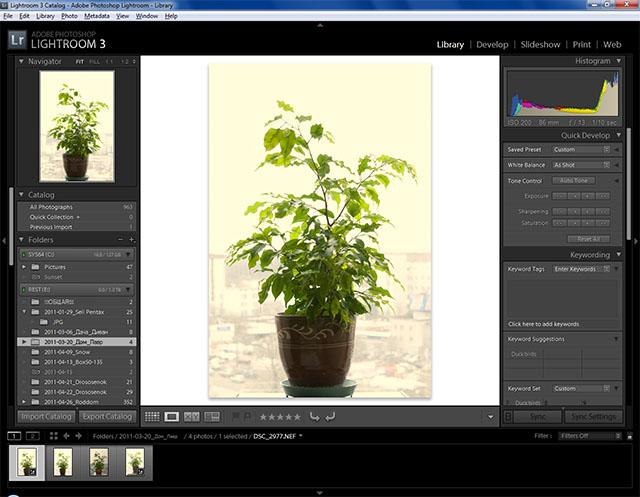Flag photo as Pick
This screenshot has height=497, width=640.
236,417
